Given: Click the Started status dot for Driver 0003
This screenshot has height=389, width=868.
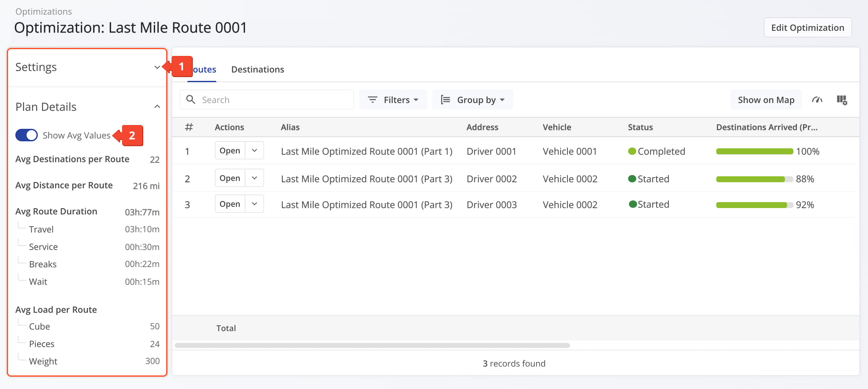Looking at the screenshot, I should (x=633, y=204).
